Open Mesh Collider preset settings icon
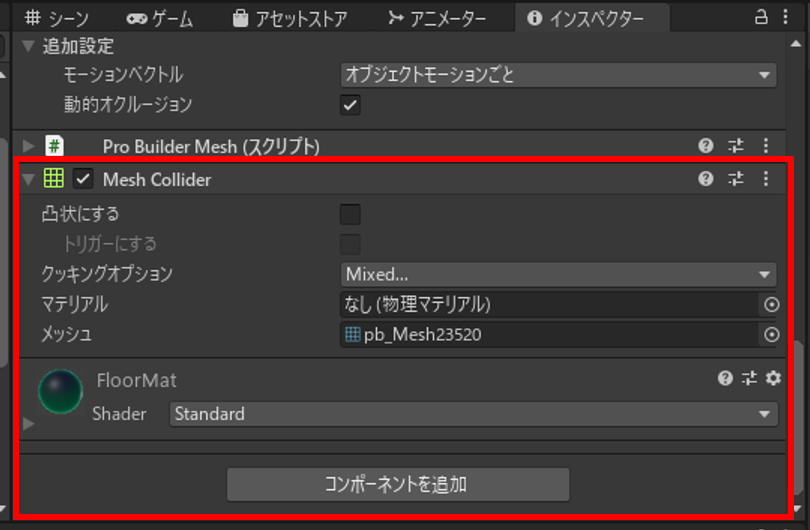810x530 pixels. 736,179
